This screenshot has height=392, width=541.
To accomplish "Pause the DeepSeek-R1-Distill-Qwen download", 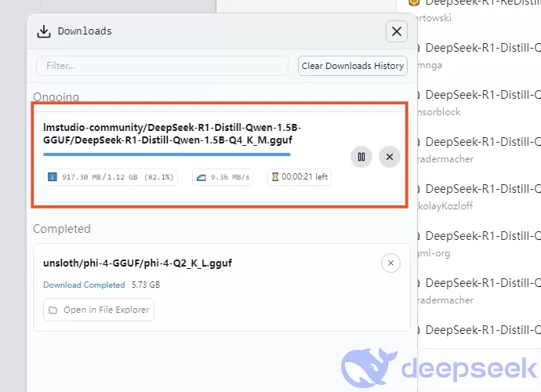I will (x=361, y=157).
